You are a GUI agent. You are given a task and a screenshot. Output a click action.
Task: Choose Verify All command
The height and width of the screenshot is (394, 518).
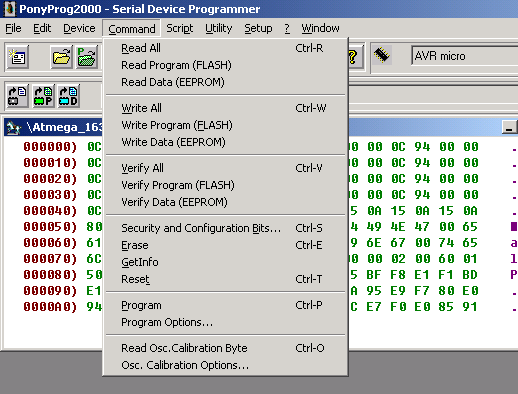pyautogui.click(x=226, y=168)
